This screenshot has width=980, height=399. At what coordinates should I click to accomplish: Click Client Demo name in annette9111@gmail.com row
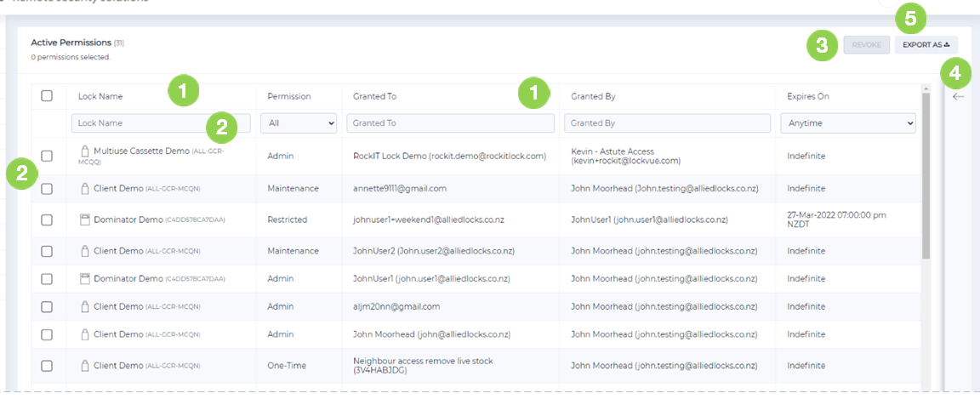click(118, 188)
